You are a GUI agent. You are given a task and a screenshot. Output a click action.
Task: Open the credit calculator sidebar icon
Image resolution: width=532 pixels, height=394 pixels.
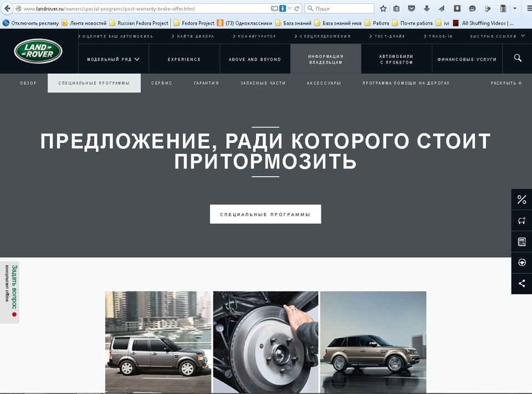click(x=521, y=241)
